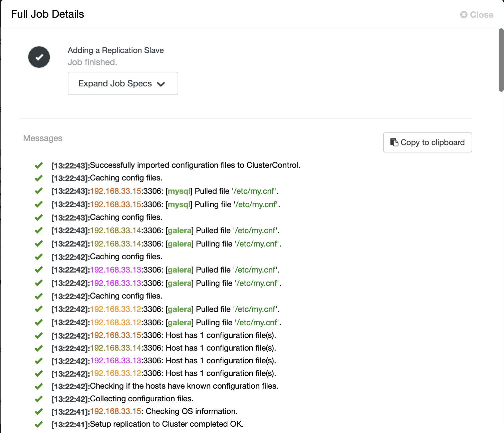The width and height of the screenshot is (504, 433).
Task: Click checkmark beside 192.168.33.13 galera Pulled file
Action: click(x=39, y=270)
